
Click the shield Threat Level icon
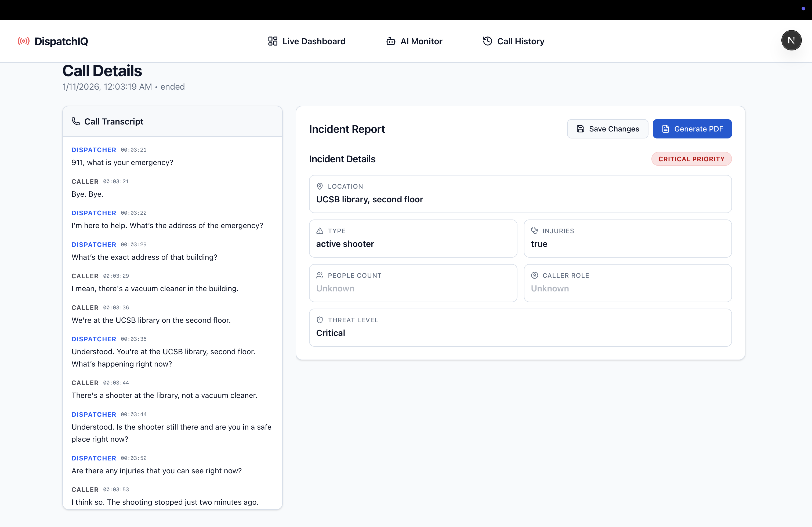(320, 320)
